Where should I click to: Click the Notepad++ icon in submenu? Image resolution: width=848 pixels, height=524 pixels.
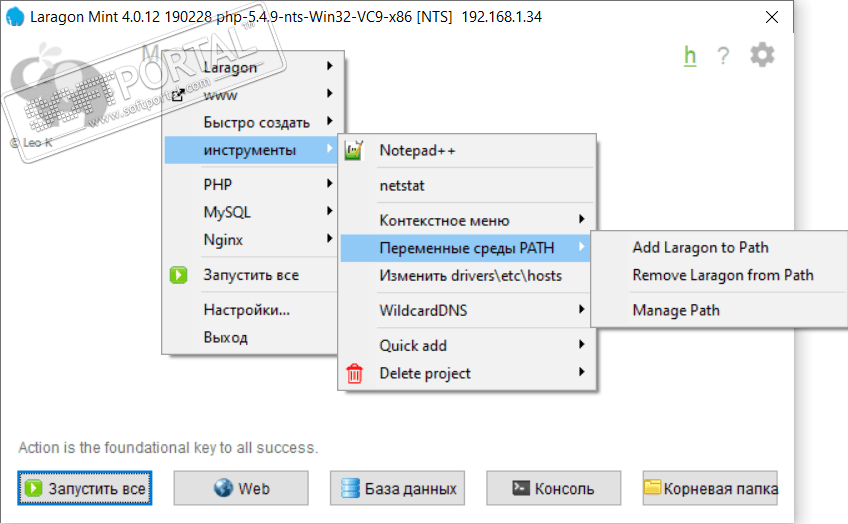tap(354, 151)
